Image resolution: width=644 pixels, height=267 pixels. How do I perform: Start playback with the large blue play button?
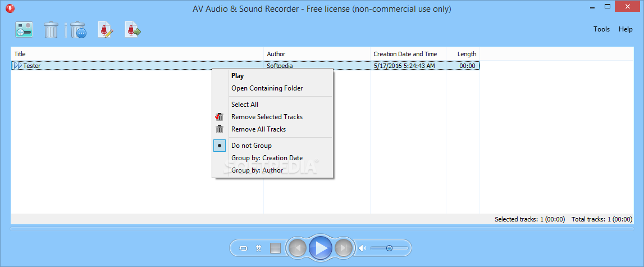pyautogui.click(x=321, y=248)
